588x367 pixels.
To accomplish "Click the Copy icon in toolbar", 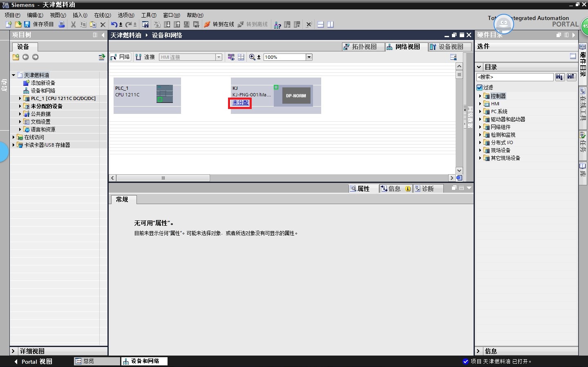I will coord(83,24).
